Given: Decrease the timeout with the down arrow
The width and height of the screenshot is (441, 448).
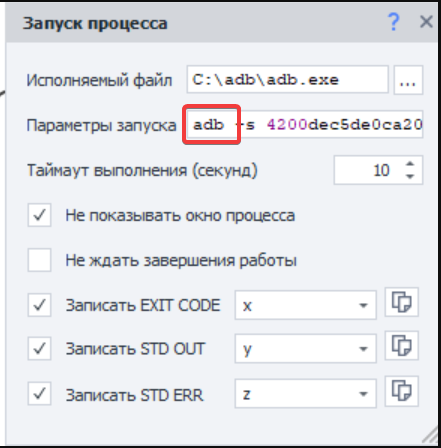Looking at the screenshot, I should 410,176.
